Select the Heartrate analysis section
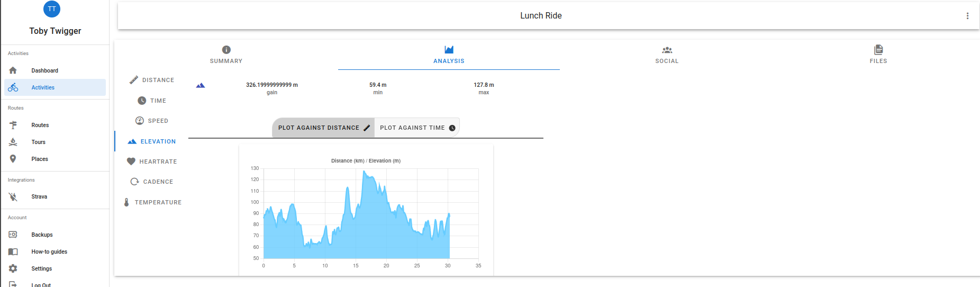980x287 pixels. click(152, 162)
